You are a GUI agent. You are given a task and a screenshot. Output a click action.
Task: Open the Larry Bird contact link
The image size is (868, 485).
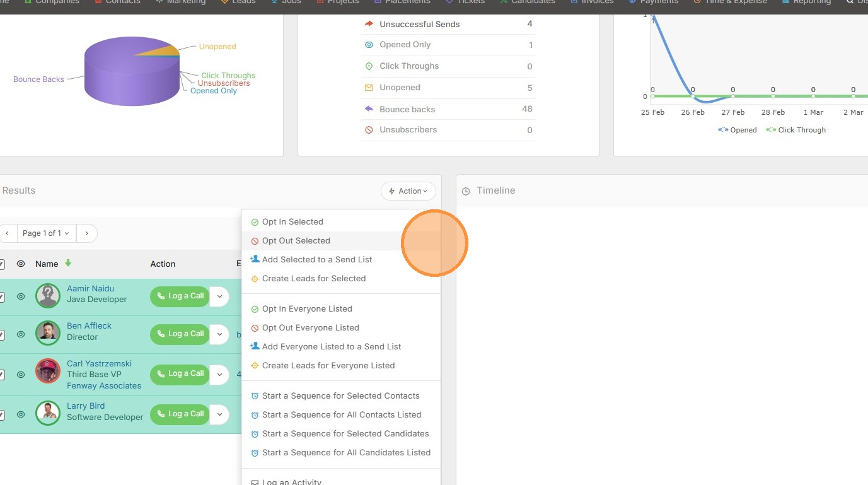click(86, 406)
